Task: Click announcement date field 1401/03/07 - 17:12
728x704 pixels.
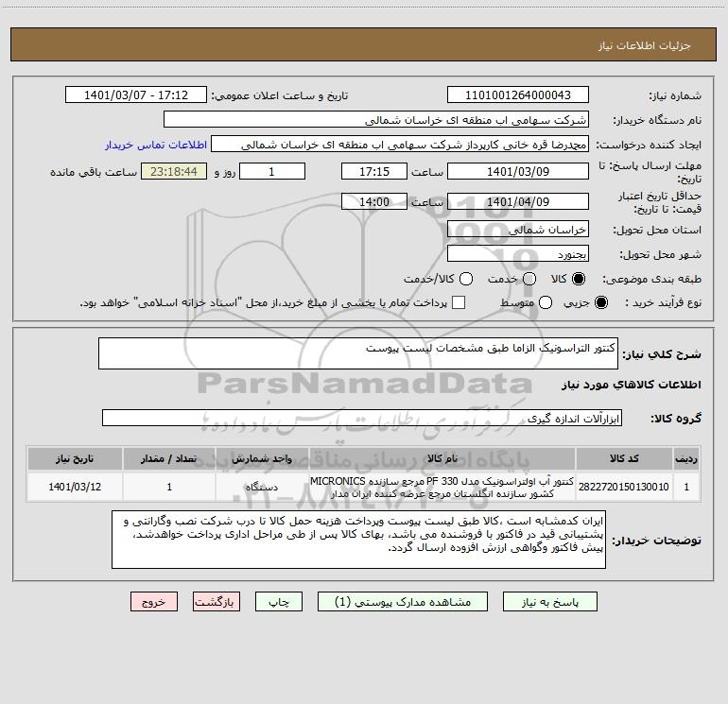Action: pyautogui.click(x=135, y=95)
